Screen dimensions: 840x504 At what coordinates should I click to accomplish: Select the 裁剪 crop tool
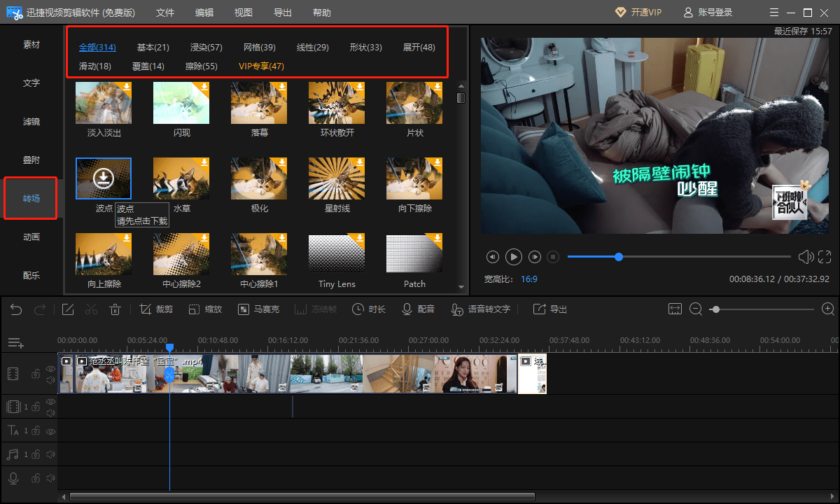155,309
